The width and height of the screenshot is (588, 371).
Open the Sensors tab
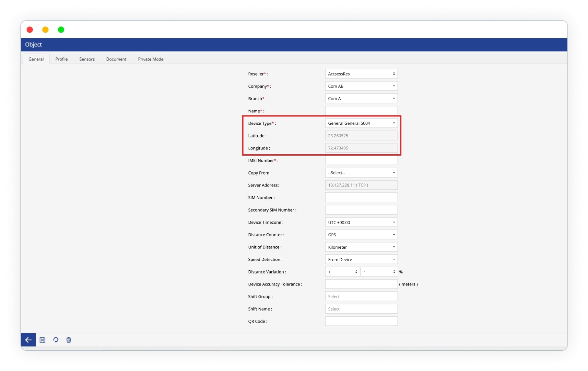tap(87, 59)
